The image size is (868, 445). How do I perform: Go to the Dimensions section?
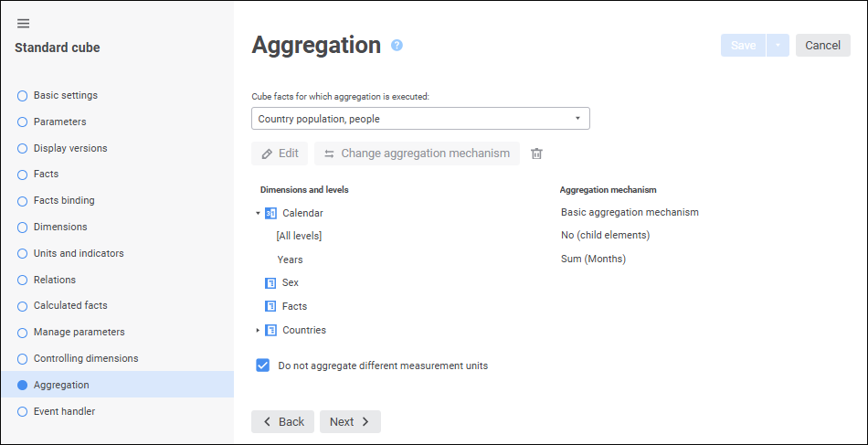(x=60, y=227)
